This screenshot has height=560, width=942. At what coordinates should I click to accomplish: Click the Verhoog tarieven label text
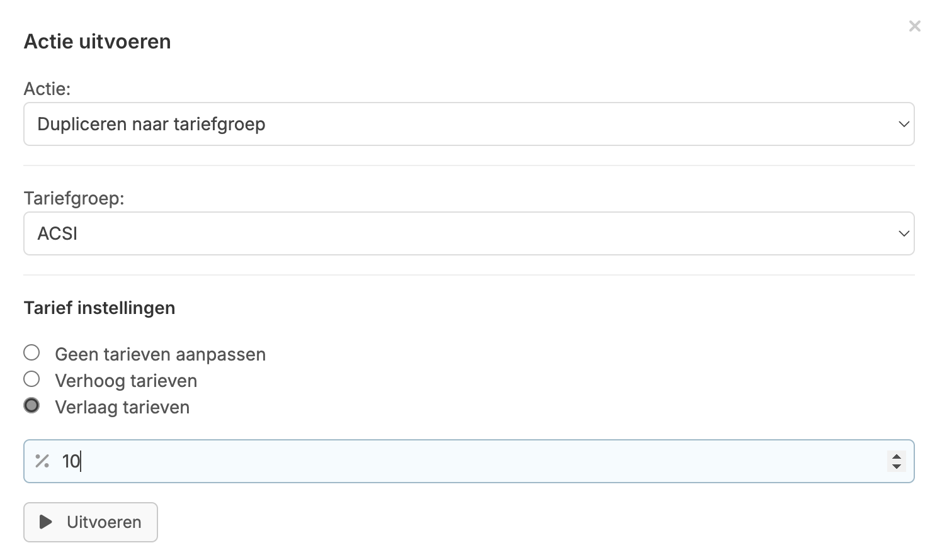click(126, 381)
